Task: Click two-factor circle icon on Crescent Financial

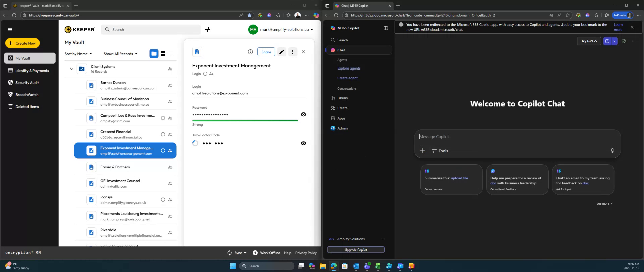Action: 163,134
